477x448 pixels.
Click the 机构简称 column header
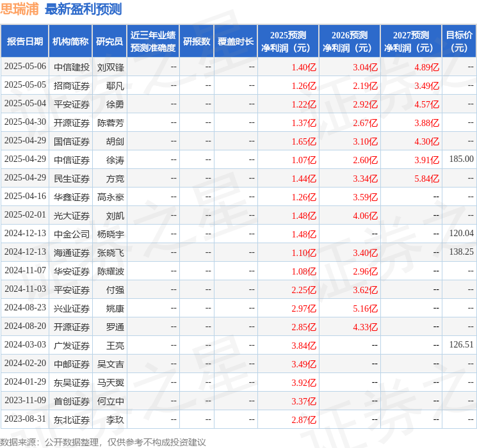pyautogui.click(x=70, y=42)
